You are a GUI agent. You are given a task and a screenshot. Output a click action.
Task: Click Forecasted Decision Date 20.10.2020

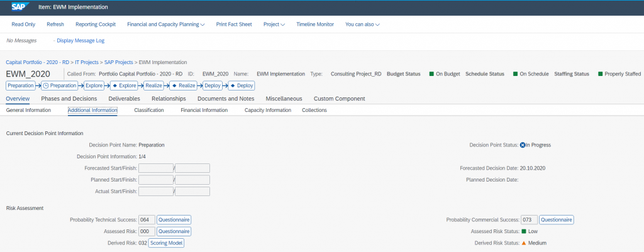point(533,168)
